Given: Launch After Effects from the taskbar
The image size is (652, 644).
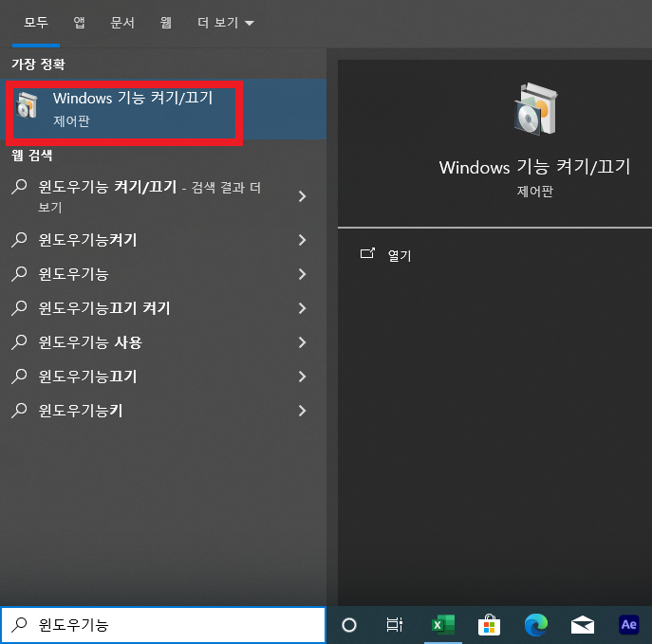Looking at the screenshot, I should click(x=628, y=625).
